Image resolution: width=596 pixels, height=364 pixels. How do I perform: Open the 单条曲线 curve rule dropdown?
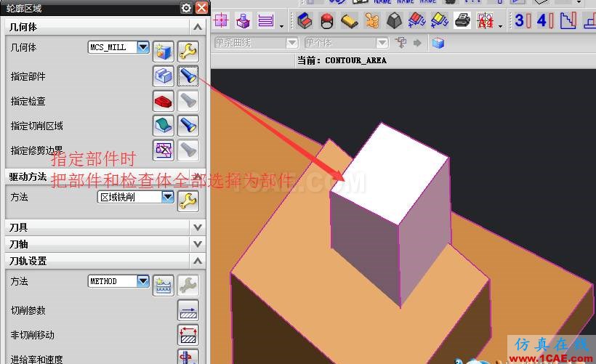[292, 43]
